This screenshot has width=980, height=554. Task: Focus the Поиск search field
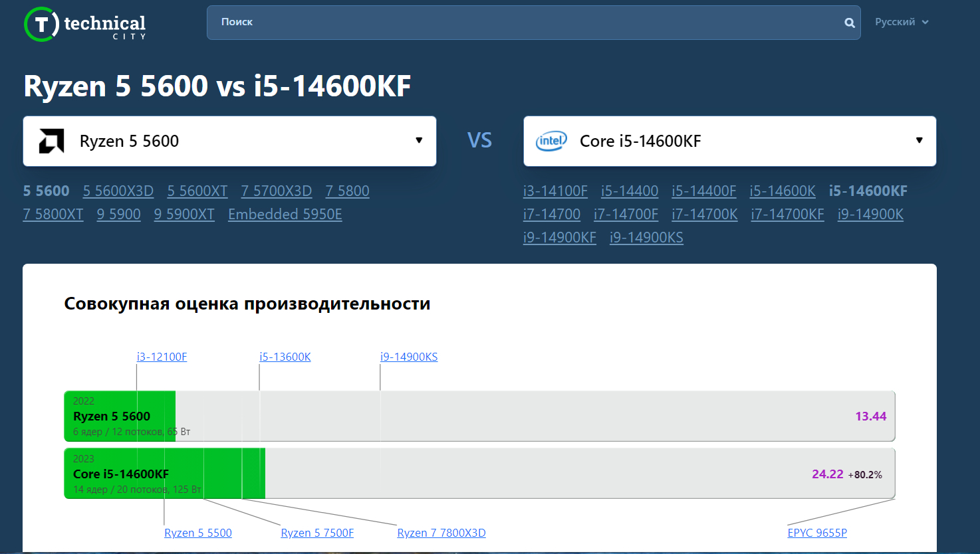(x=533, y=23)
